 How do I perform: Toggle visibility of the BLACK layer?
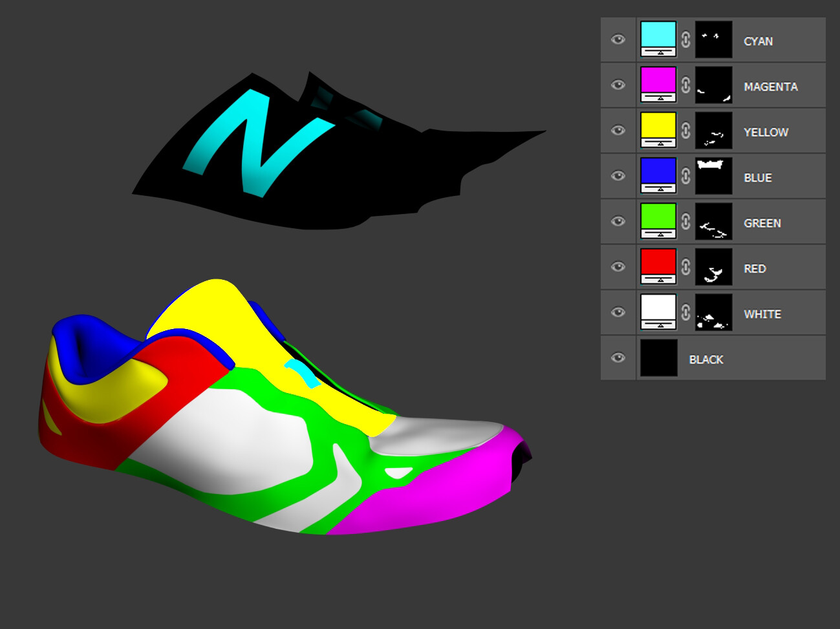(618, 357)
